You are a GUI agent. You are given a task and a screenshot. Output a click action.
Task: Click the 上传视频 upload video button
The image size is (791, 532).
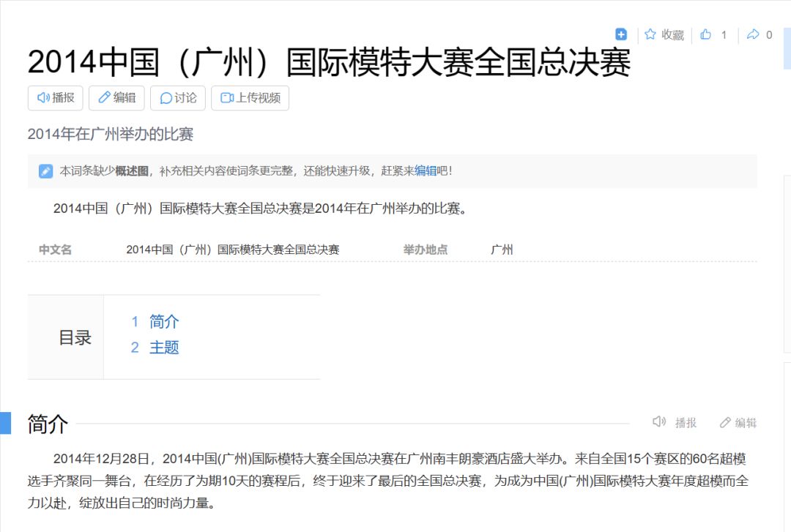point(250,98)
